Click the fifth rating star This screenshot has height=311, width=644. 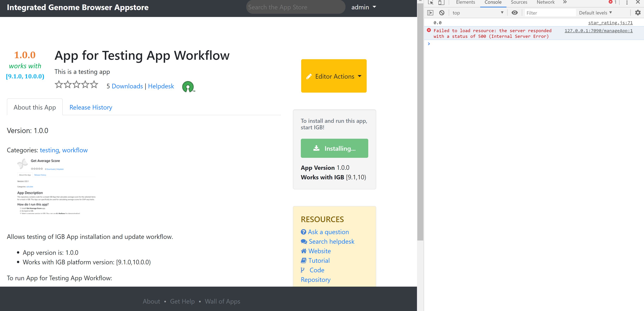[x=94, y=85]
